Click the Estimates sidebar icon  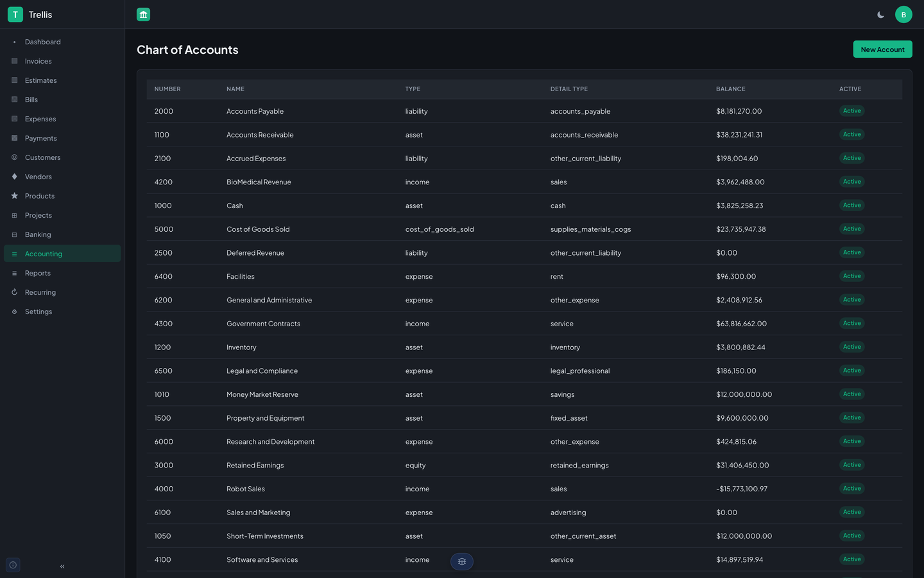coord(15,80)
